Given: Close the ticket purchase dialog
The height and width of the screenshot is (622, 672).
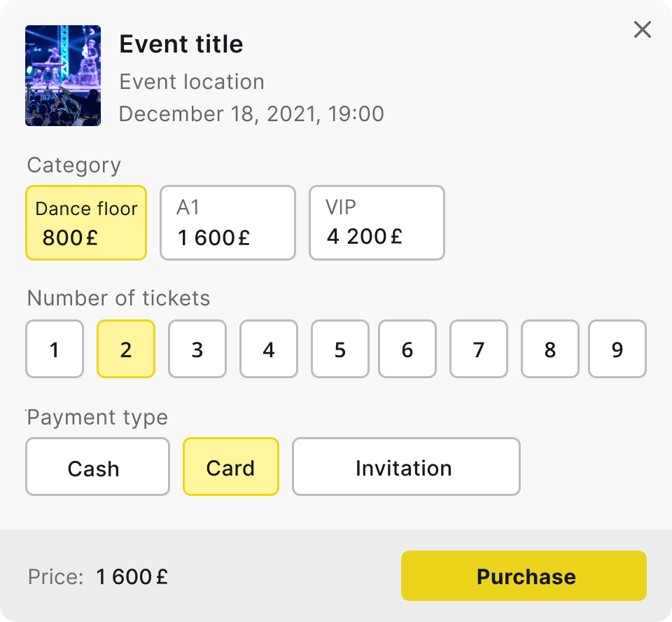Looking at the screenshot, I should pos(642,29).
